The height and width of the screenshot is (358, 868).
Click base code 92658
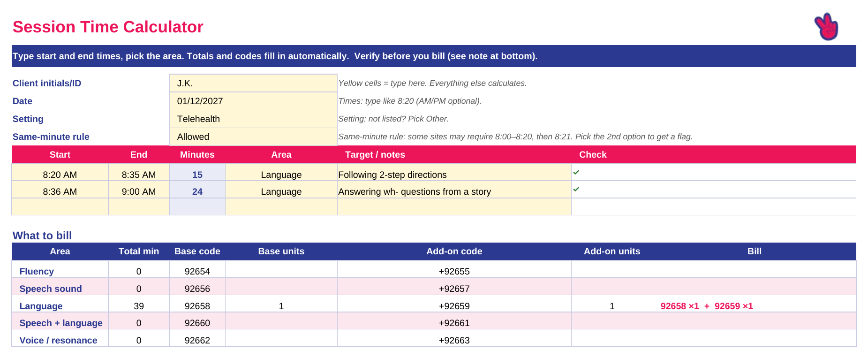197,306
